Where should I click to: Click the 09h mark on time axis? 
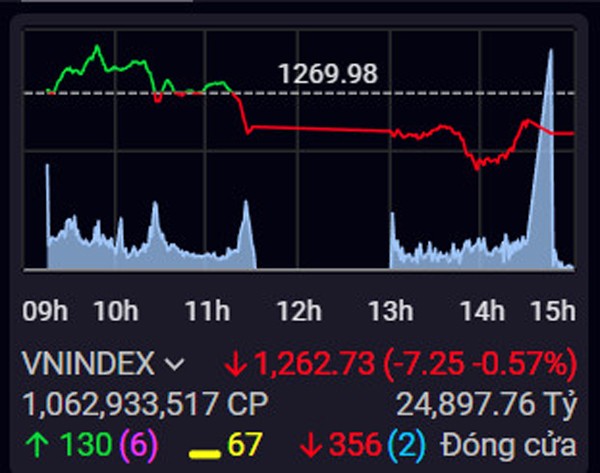coord(46,311)
